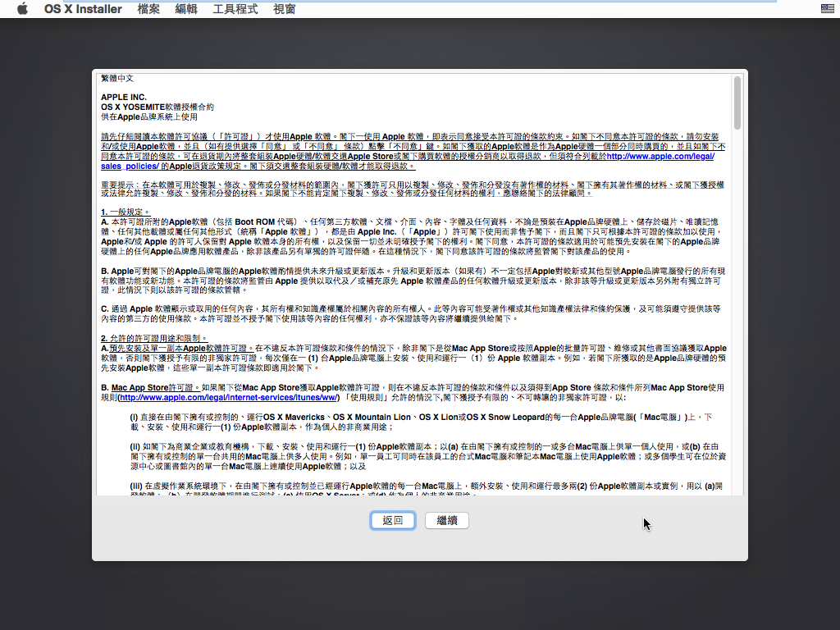
Task: Open the input source flag menu
Action: [827, 8]
